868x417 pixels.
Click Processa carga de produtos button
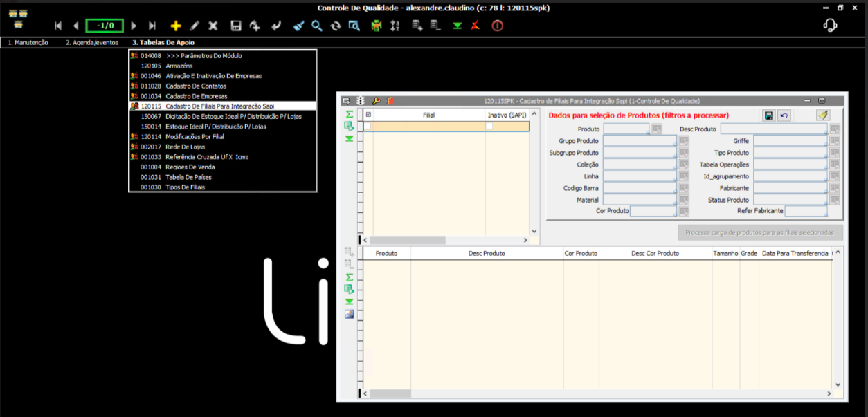point(759,232)
